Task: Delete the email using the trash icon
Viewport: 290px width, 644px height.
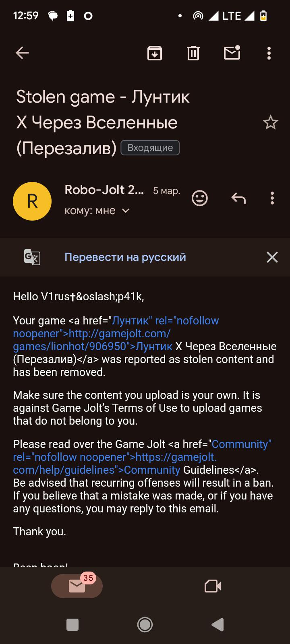Action: tap(193, 53)
